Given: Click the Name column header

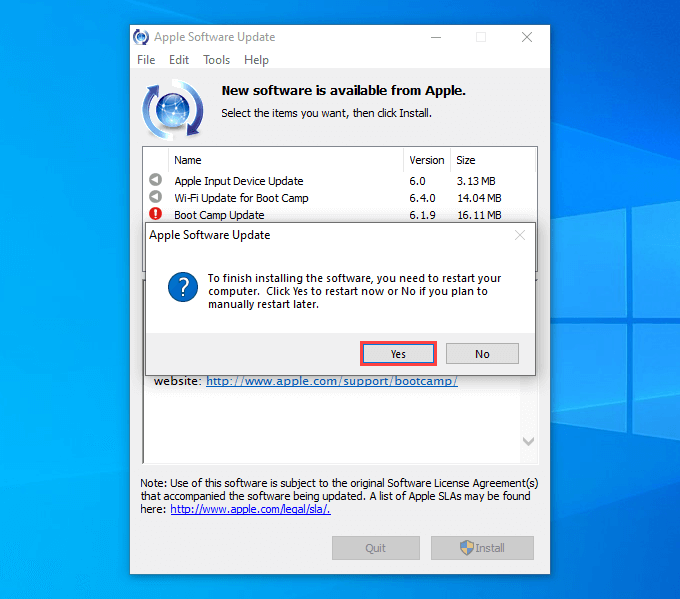Looking at the screenshot, I should coord(286,160).
